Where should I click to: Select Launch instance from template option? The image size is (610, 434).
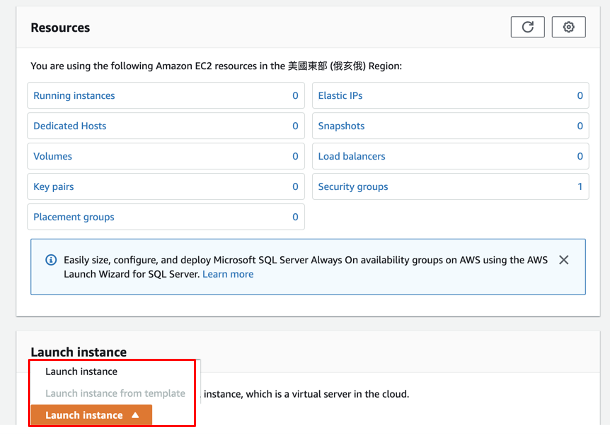(x=115, y=393)
